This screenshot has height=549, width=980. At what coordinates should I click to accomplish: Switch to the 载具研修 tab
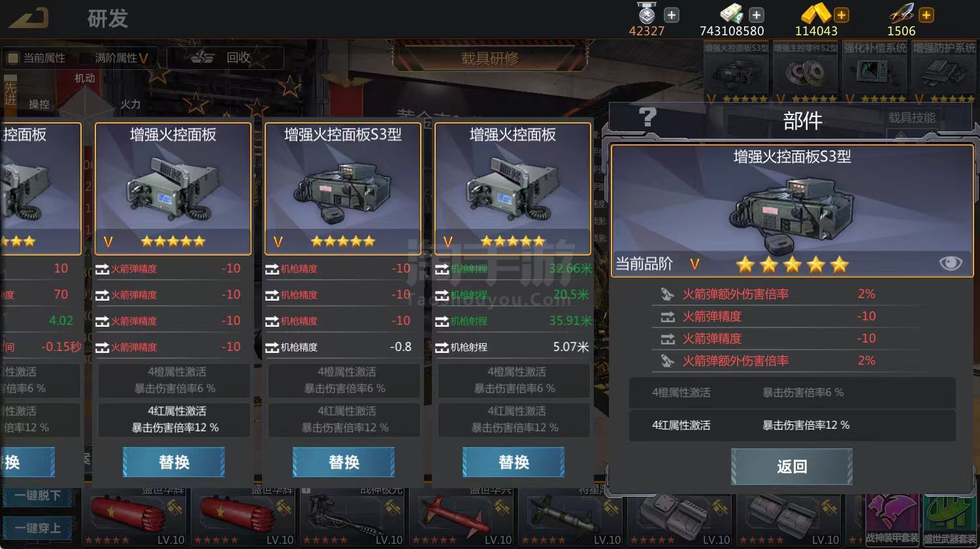(x=489, y=58)
